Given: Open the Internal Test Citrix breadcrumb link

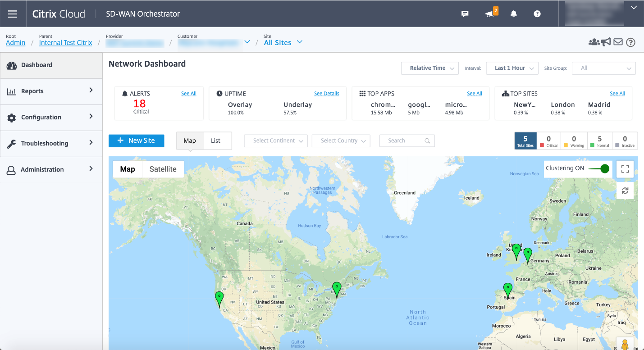Looking at the screenshot, I should point(66,43).
